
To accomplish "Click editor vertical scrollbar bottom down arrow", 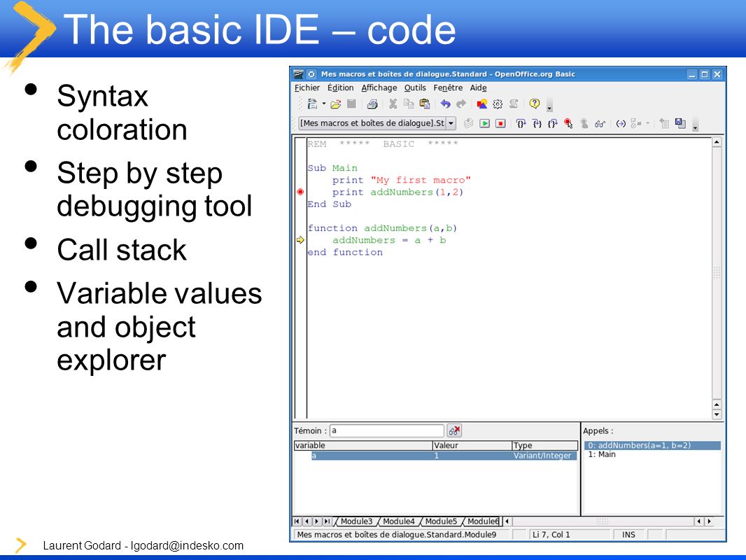I will pos(717,414).
